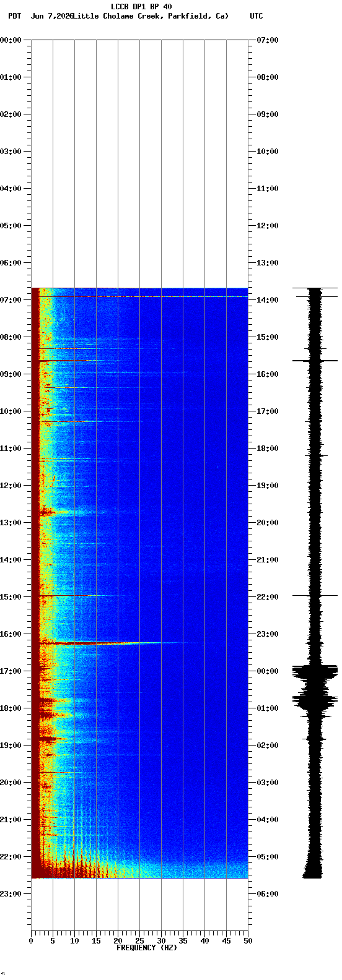The height and width of the screenshot is (980, 342).
Task: Click the 00:00 PDT time label
Action: coord(11,40)
